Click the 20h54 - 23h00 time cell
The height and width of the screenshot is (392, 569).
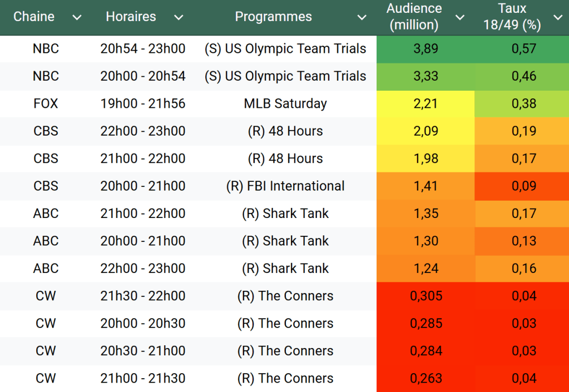pos(143,49)
